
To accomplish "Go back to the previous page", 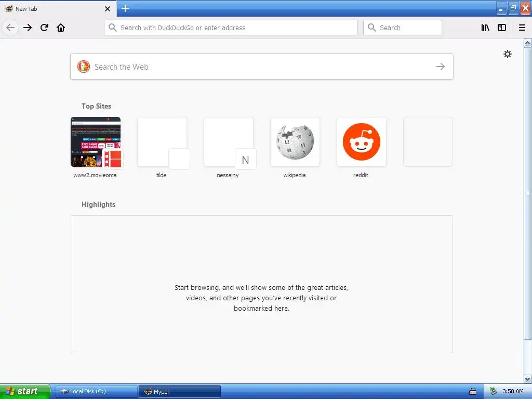I will pos(10,28).
